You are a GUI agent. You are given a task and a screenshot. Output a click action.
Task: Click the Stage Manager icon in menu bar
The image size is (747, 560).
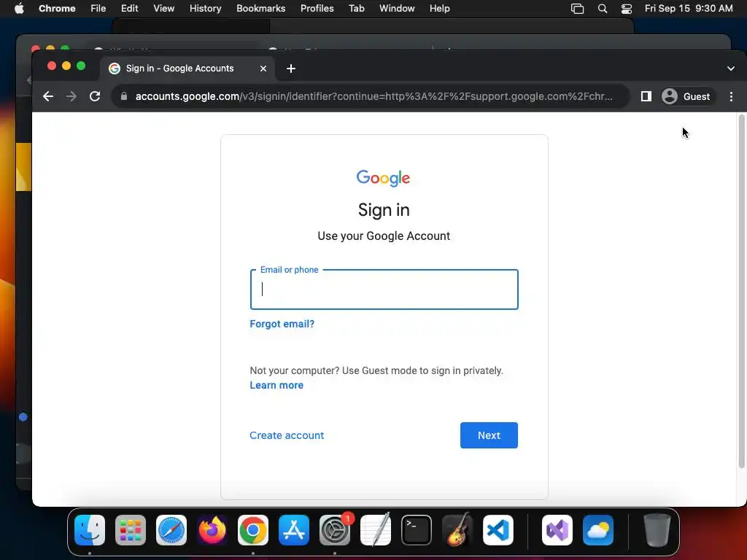[x=578, y=9]
